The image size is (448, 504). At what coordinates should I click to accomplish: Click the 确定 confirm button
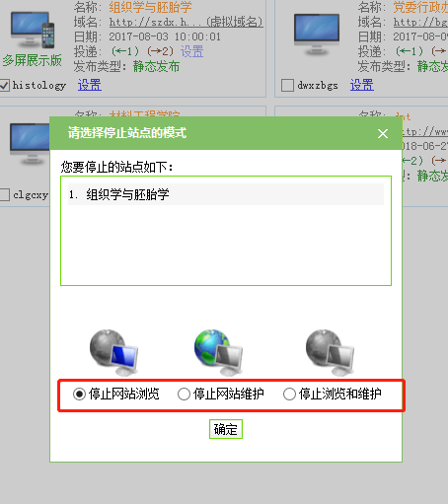(226, 429)
